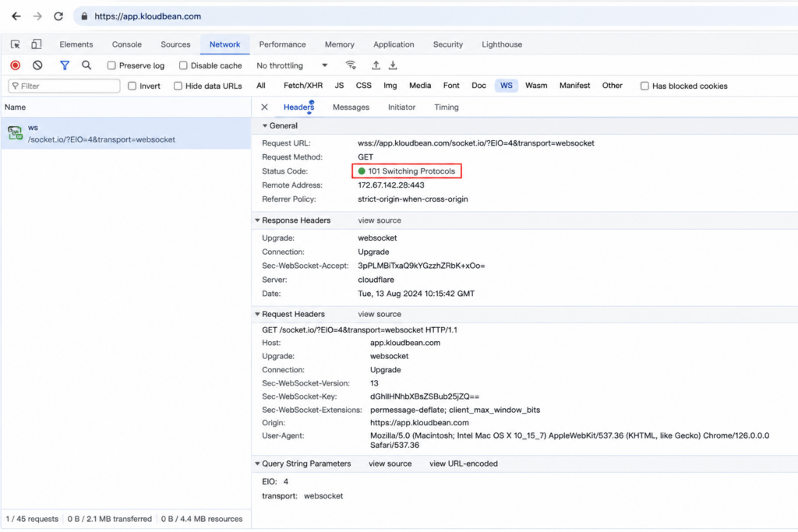This screenshot has height=532, width=798.
Task: Open the Console tab
Action: pyautogui.click(x=127, y=44)
